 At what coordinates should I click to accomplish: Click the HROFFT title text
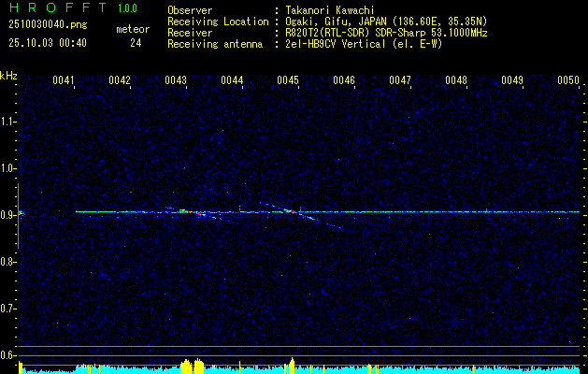tap(57, 7)
